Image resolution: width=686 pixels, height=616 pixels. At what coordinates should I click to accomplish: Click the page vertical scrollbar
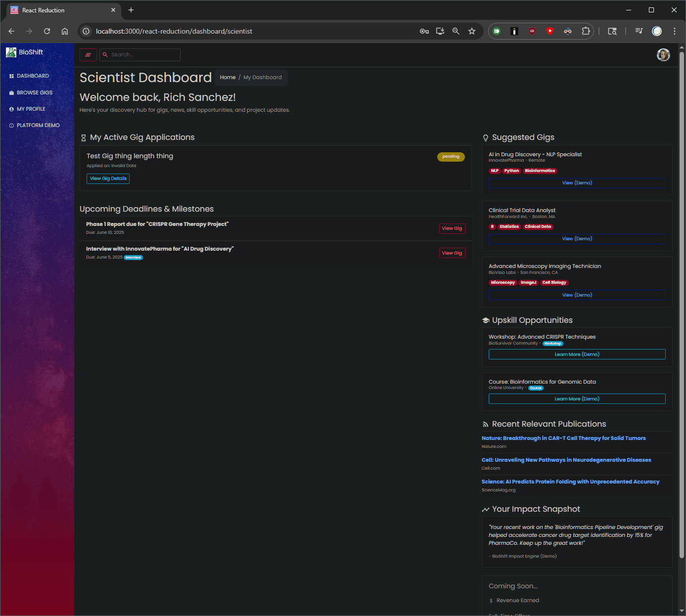coord(682,297)
